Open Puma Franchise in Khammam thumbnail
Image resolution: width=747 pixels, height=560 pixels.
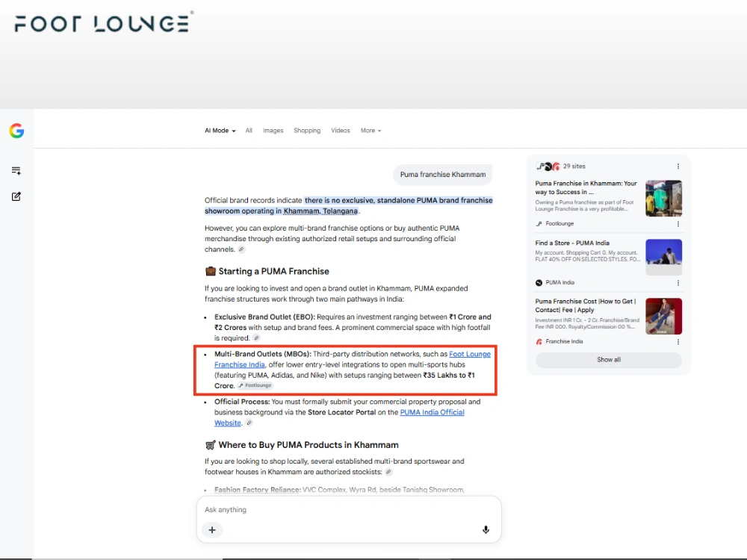click(x=663, y=198)
